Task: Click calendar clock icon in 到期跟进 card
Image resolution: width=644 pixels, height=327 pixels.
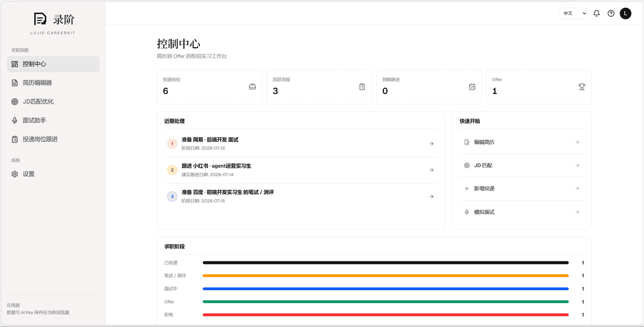Action: pyautogui.click(x=472, y=87)
